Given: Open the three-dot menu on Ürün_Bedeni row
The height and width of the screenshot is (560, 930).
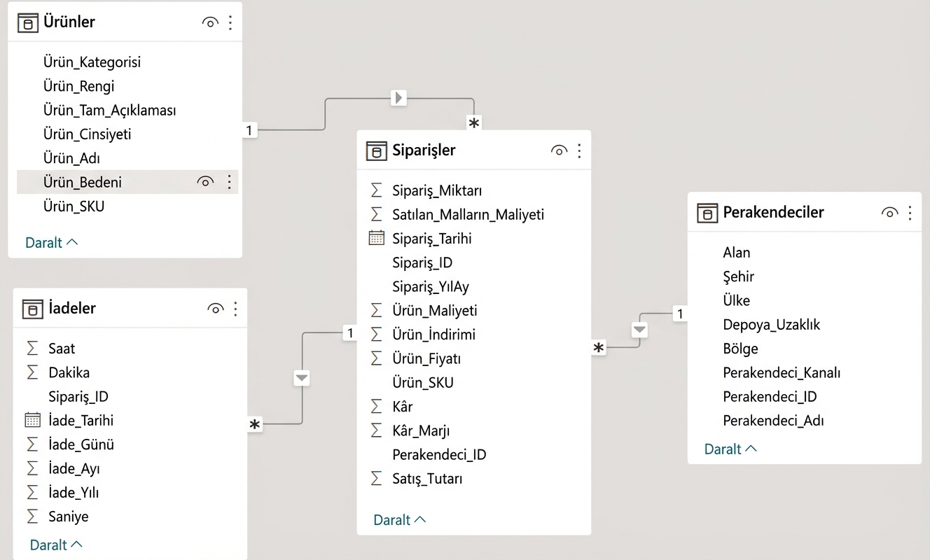Looking at the screenshot, I should [229, 181].
